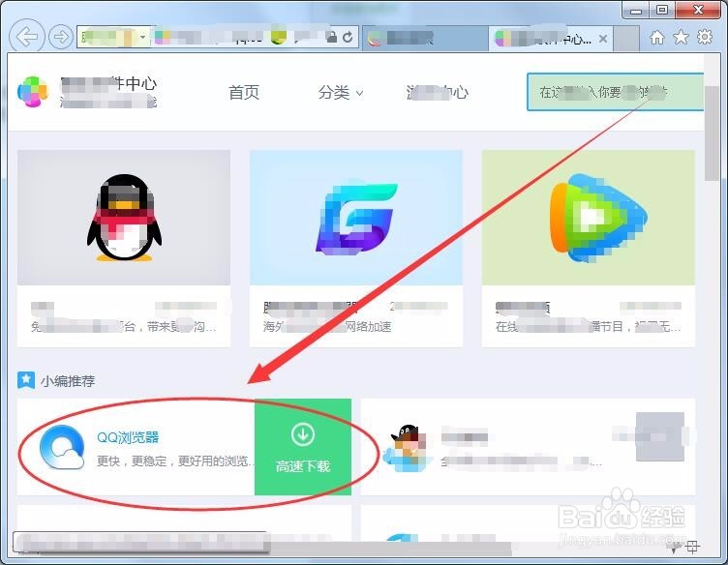Refresh the page with the reload icon
Screen dimensions: 728x565
pos(348,37)
